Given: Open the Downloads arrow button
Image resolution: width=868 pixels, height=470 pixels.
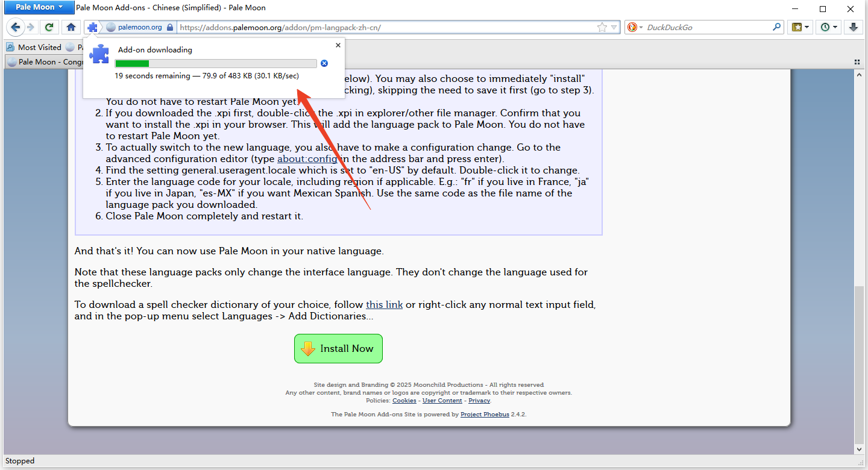Looking at the screenshot, I should coord(854,27).
